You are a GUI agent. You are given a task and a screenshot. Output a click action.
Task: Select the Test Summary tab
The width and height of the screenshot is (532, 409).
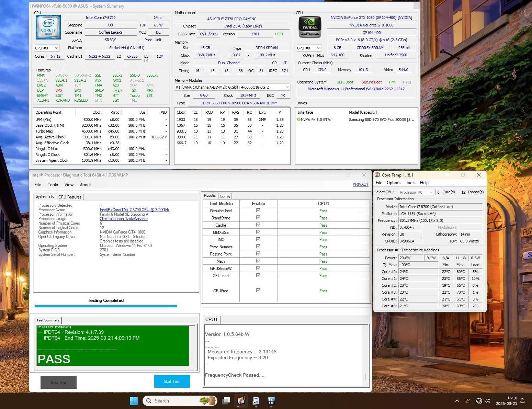point(48,320)
